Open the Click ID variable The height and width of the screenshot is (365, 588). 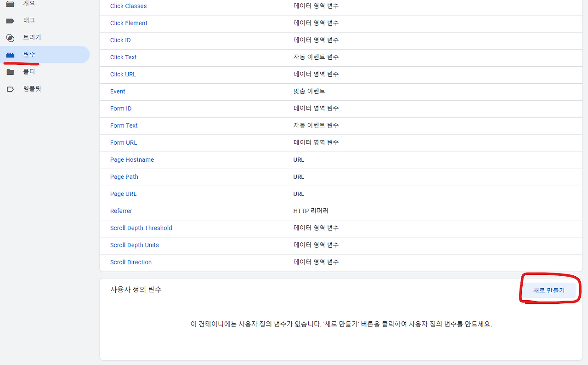coord(120,40)
